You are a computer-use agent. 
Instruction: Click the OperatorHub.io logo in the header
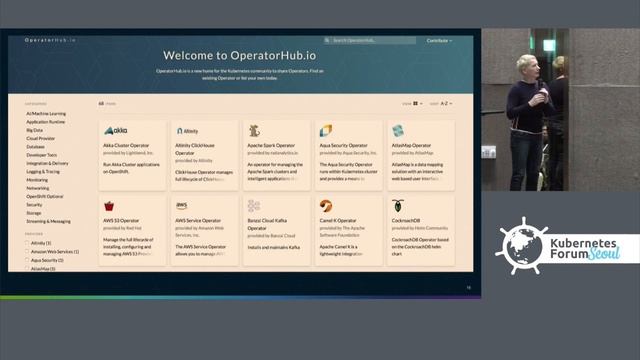(x=50, y=40)
